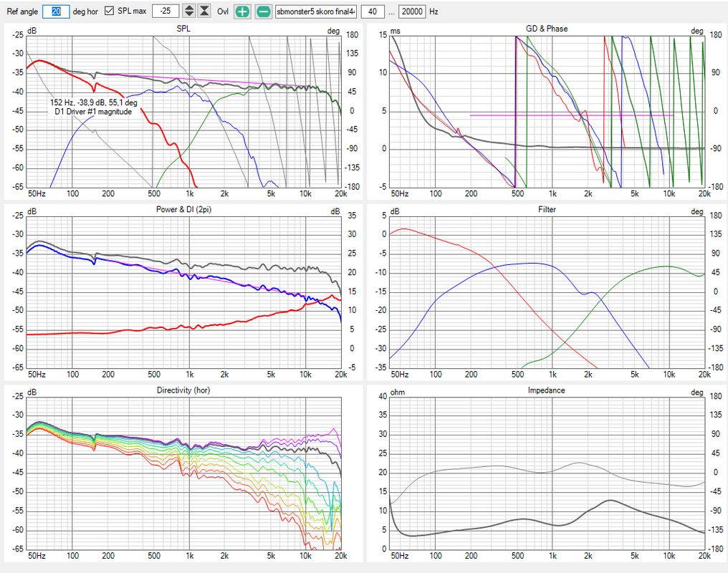Click the low frequency limit field 40
This screenshot has height=573, width=728.
point(373,11)
